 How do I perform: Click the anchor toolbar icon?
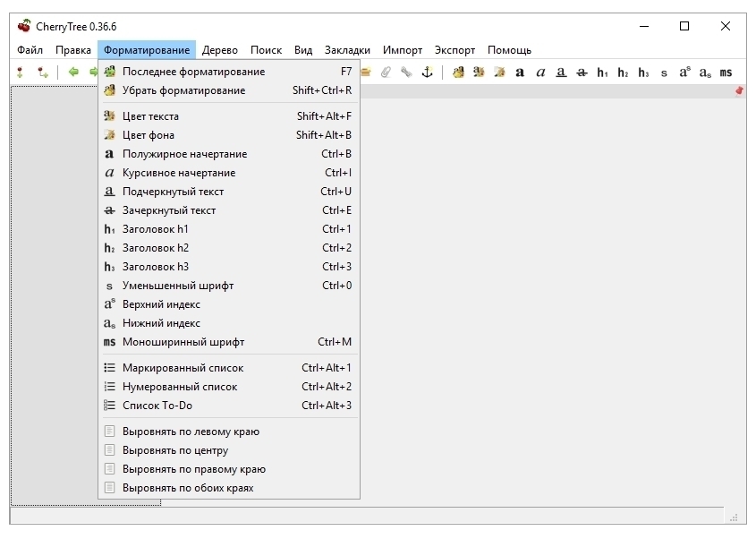(427, 73)
